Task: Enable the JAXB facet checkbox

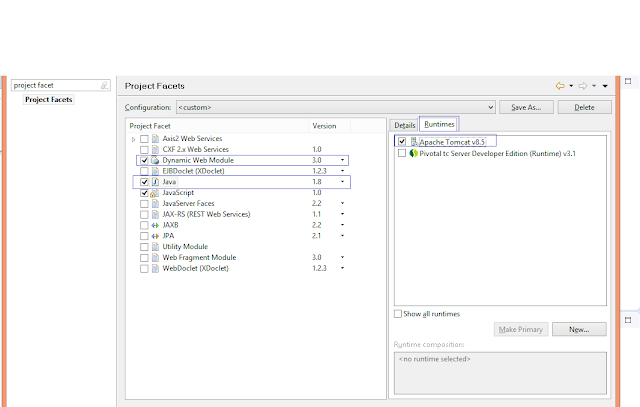Action: 144,225
